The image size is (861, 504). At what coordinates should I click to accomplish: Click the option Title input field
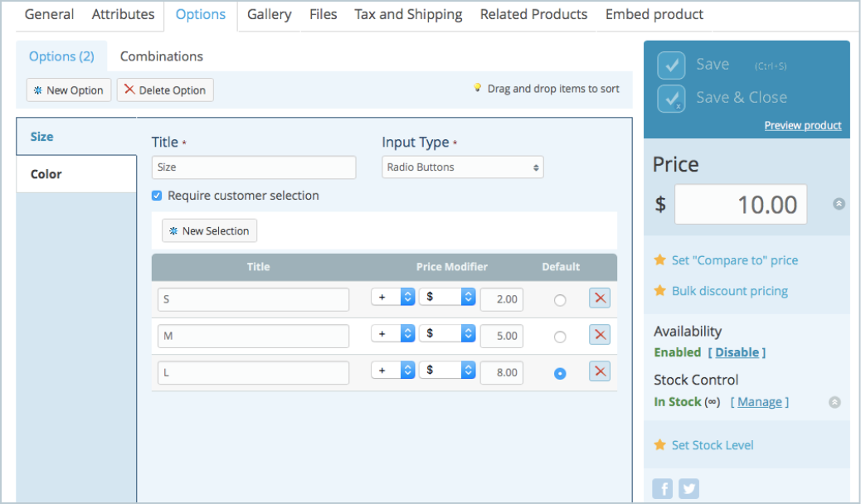[x=254, y=167]
